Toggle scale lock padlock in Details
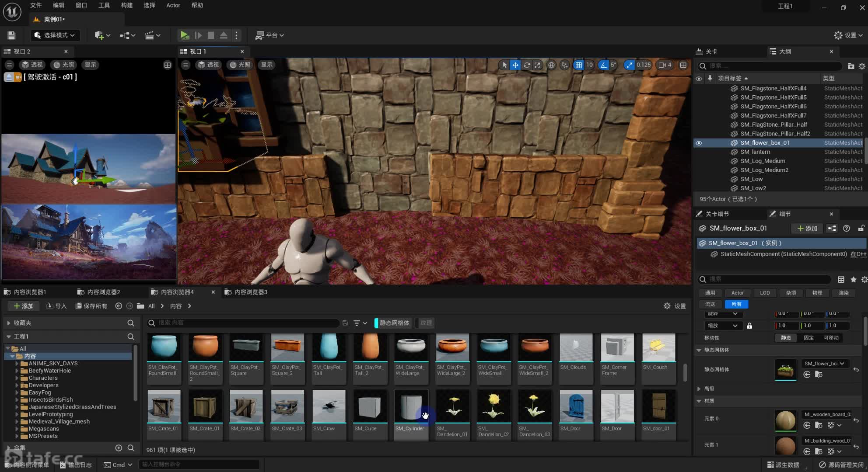Image resolution: width=868 pixels, height=472 pixels. (749, 326)
